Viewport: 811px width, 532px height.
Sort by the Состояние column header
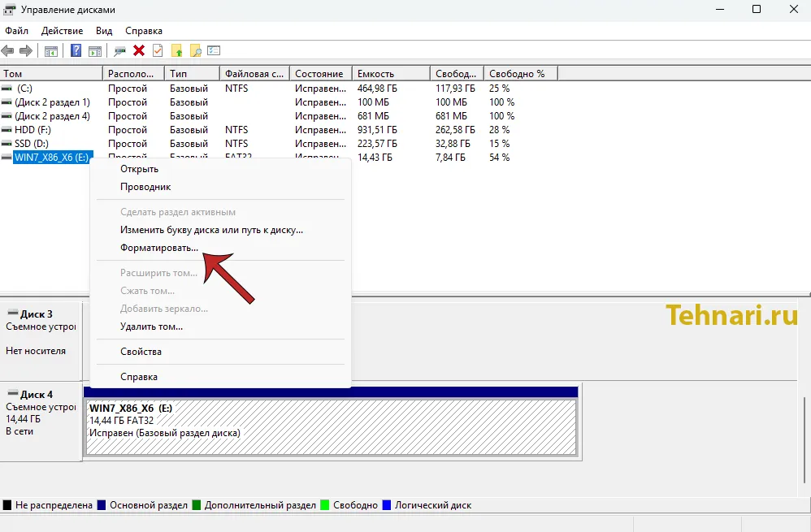(x=321, y=74)
